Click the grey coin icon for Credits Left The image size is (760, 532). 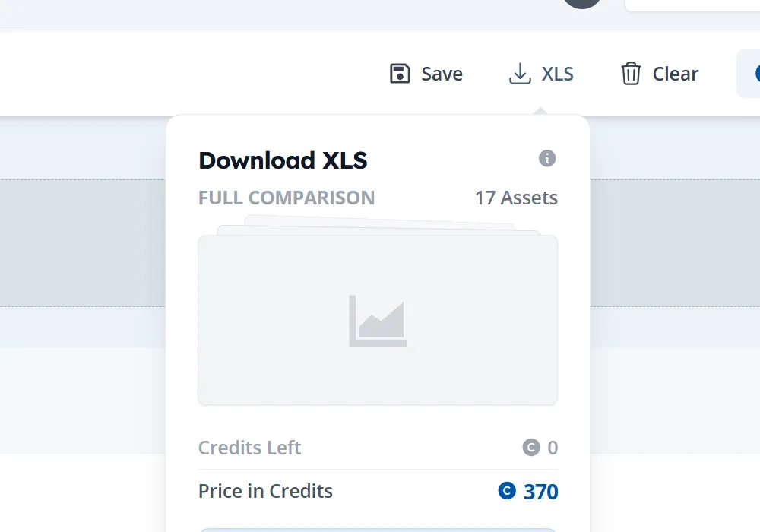(531, 448)
